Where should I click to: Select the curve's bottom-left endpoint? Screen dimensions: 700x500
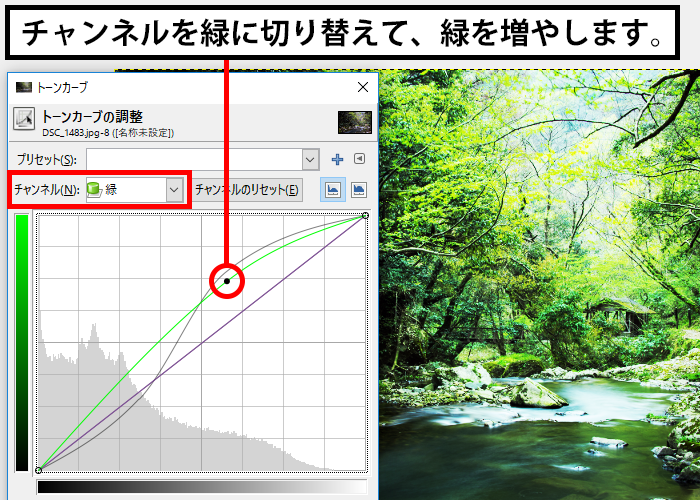click(38, 469)
